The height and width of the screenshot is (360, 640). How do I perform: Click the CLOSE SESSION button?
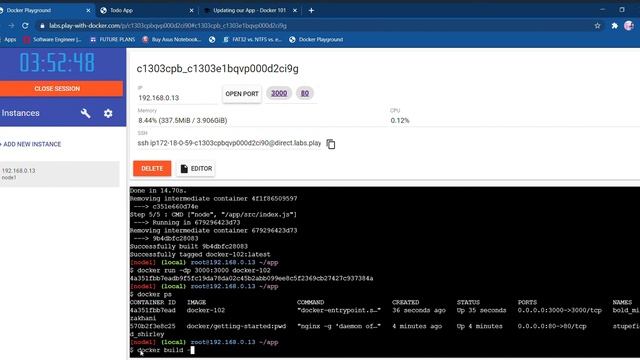(61, 89)
